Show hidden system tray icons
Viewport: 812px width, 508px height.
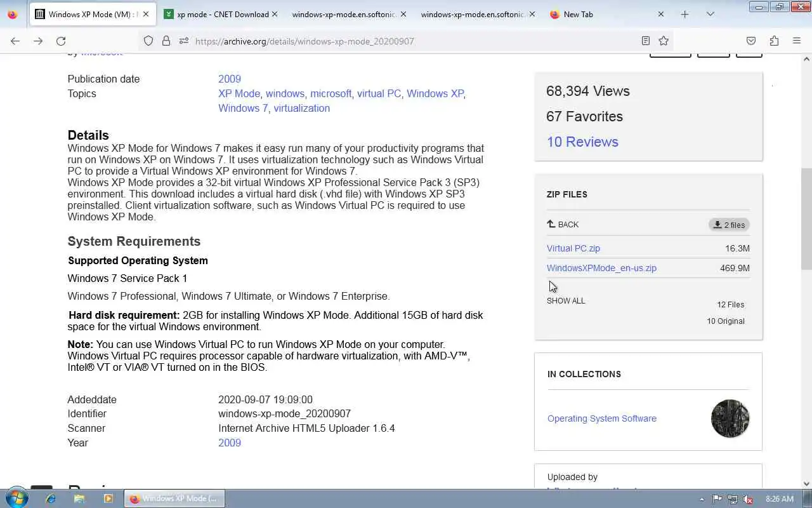(702, 499)
